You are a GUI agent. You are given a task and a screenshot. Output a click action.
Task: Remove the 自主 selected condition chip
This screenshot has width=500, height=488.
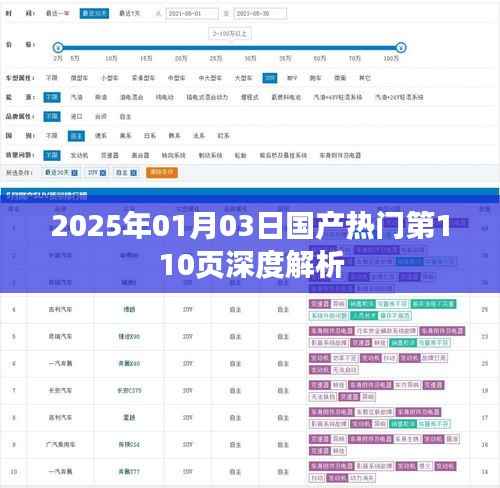pyautogui.click(x=133, y=173)
